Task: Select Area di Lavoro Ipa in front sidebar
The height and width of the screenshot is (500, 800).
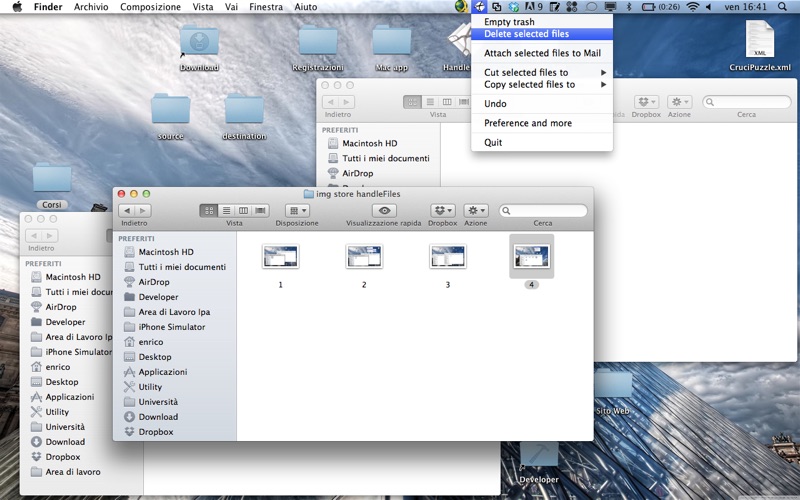Action: click(x=174, y=312)
